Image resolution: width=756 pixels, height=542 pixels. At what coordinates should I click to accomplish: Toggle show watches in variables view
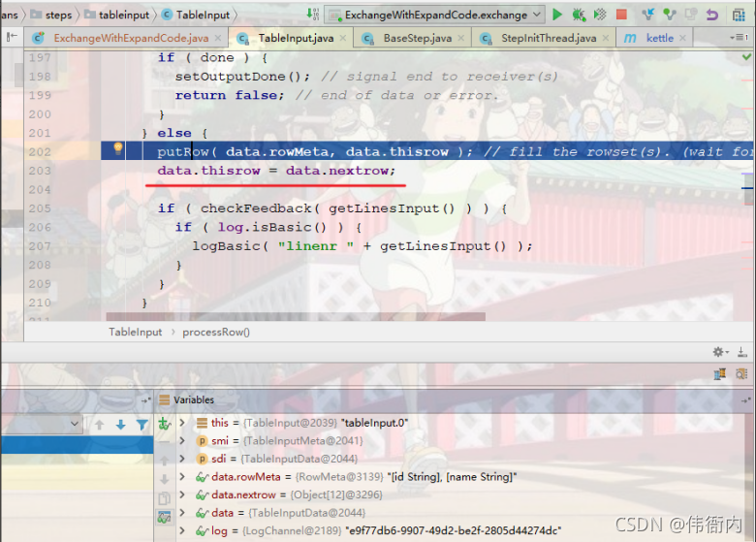coord(165,518)
